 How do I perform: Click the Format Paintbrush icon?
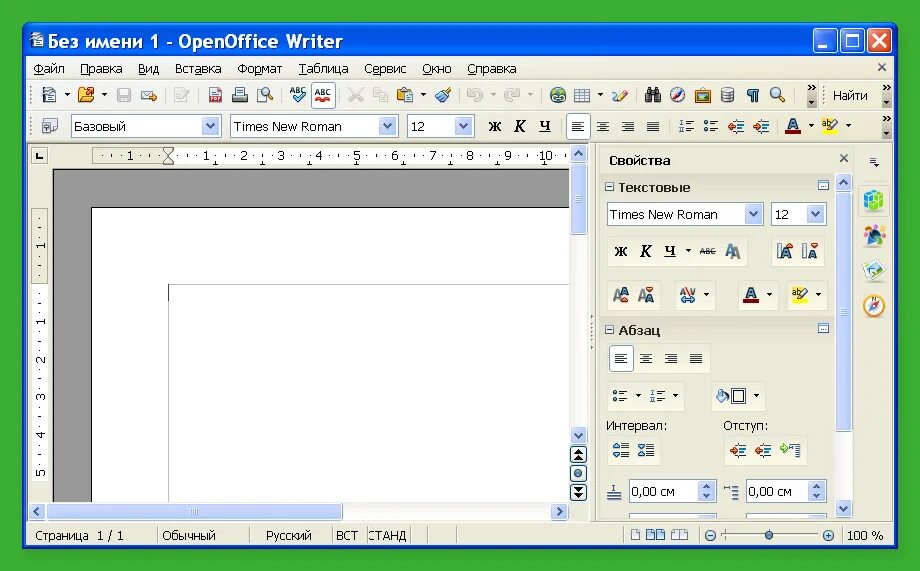tap(443, 94)
